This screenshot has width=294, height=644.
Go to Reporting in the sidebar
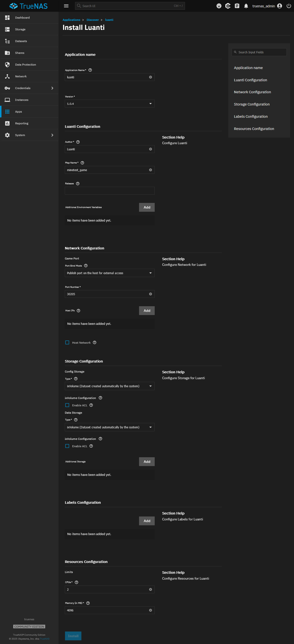(x=30, y=123)
